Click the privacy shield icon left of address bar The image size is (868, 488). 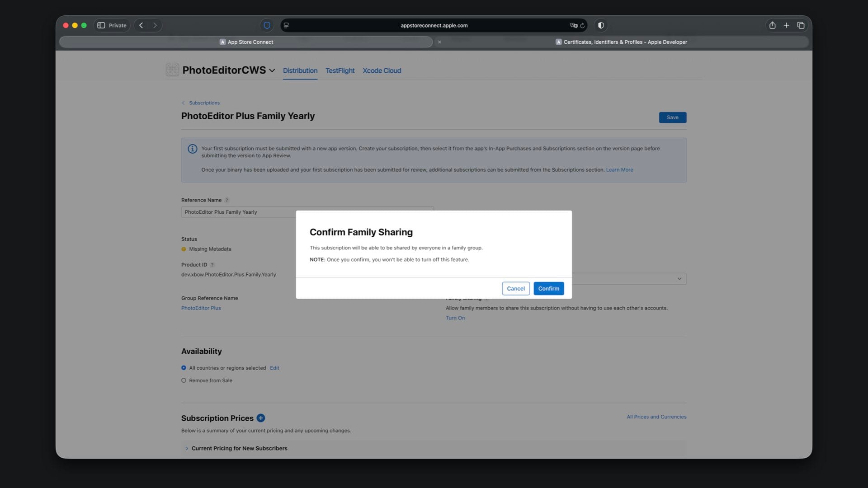click(x=267, y=25)
